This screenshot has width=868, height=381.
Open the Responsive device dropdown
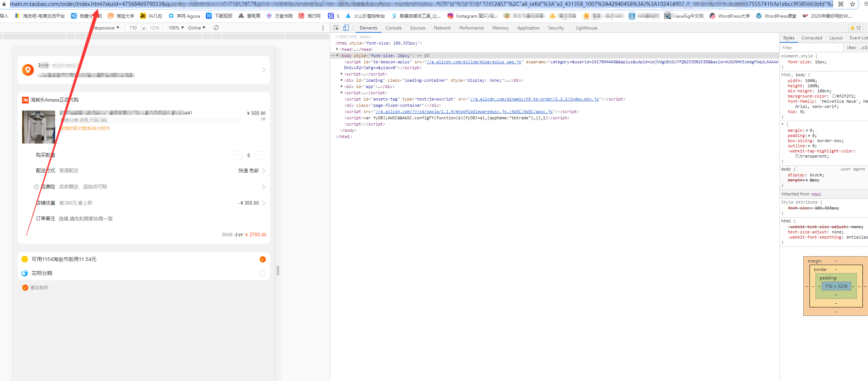[106, 28]
